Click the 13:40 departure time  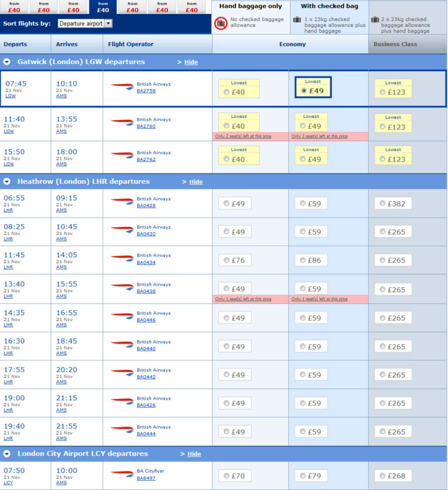(x=14, y=284)
